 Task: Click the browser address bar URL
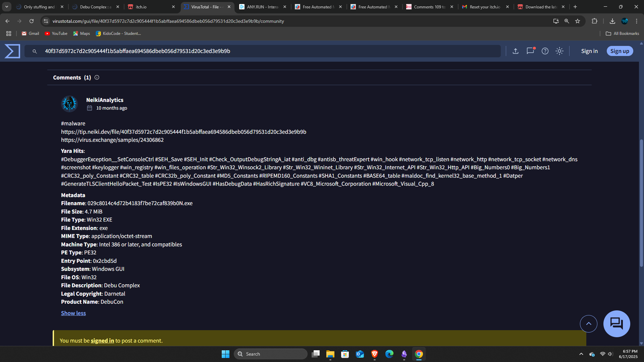168,21
